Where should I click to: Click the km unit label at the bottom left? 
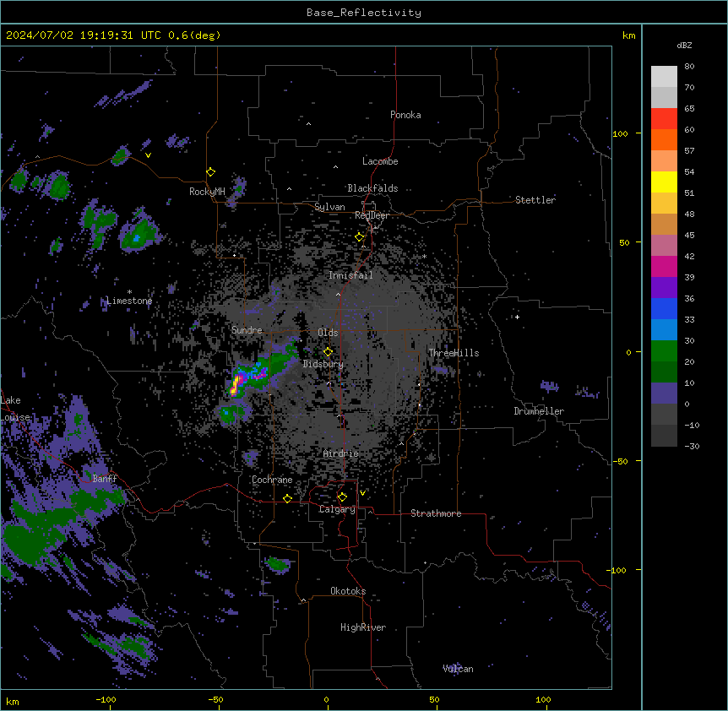[x=12, y=701]
